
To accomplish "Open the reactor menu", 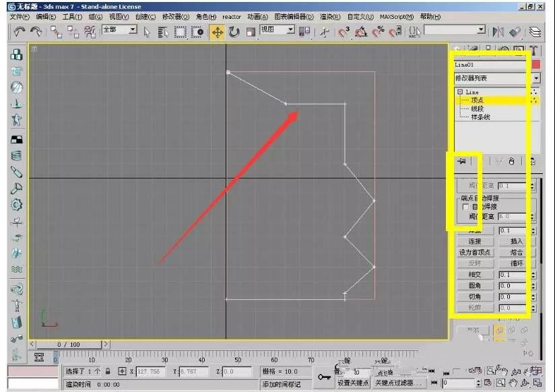I will [x=232, y=17].
